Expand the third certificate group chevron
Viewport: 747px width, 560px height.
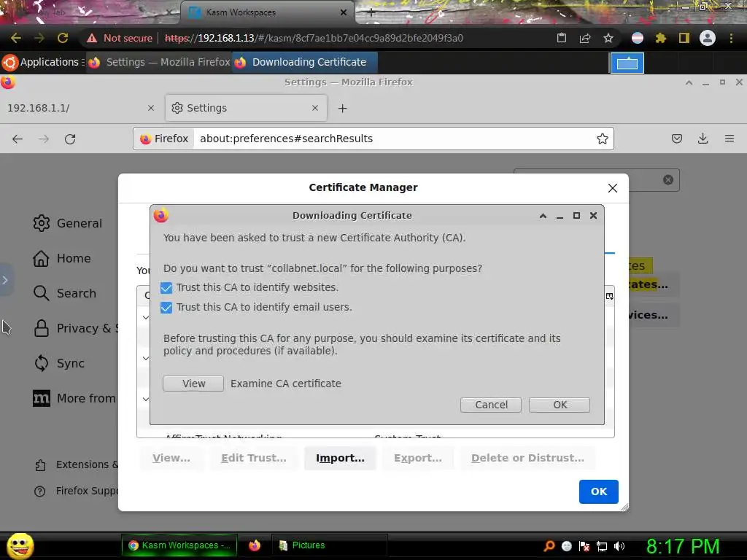(146, 399)
